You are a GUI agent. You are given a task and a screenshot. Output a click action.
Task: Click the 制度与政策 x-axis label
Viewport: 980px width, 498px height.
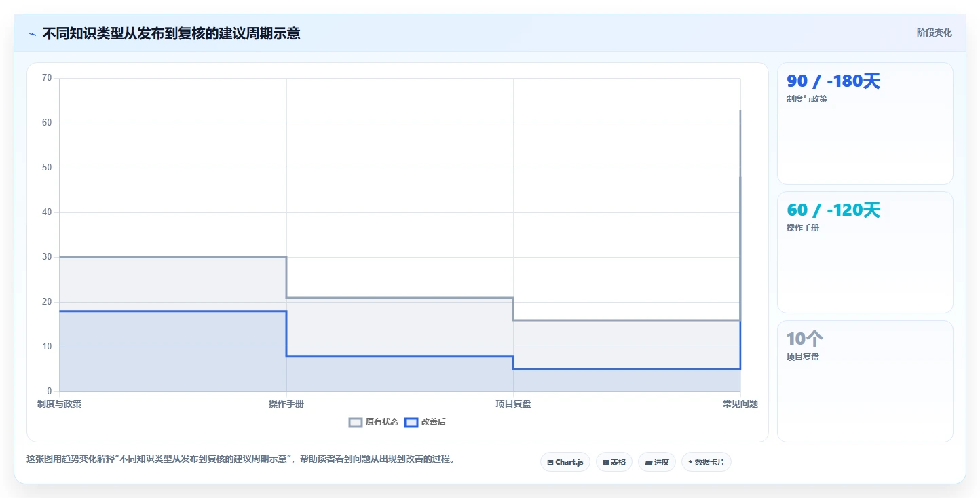(59, 404)
